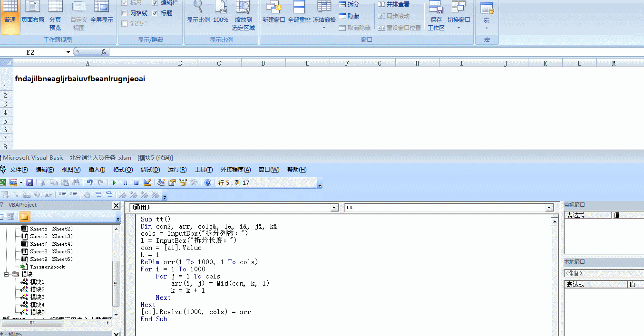644x336 pixels.
Task: Click the 新建窗口 New Window button
Action: (x=274, y=12)
